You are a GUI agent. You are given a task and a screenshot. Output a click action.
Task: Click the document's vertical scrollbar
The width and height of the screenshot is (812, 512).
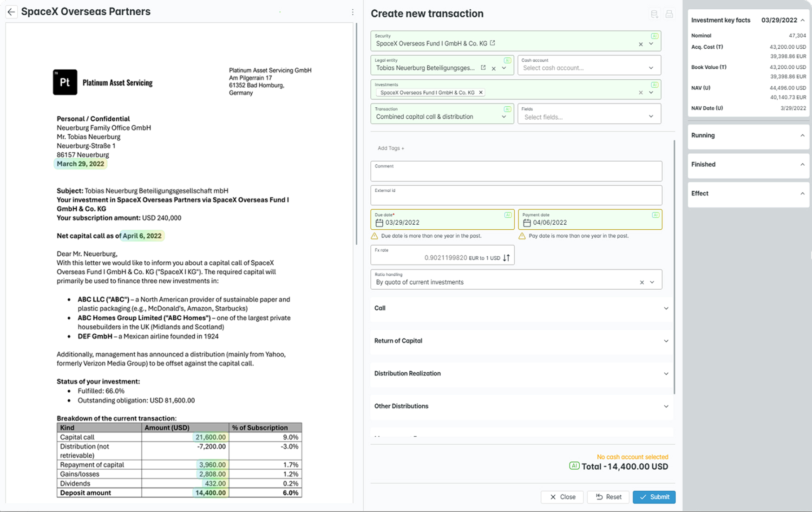356,134
